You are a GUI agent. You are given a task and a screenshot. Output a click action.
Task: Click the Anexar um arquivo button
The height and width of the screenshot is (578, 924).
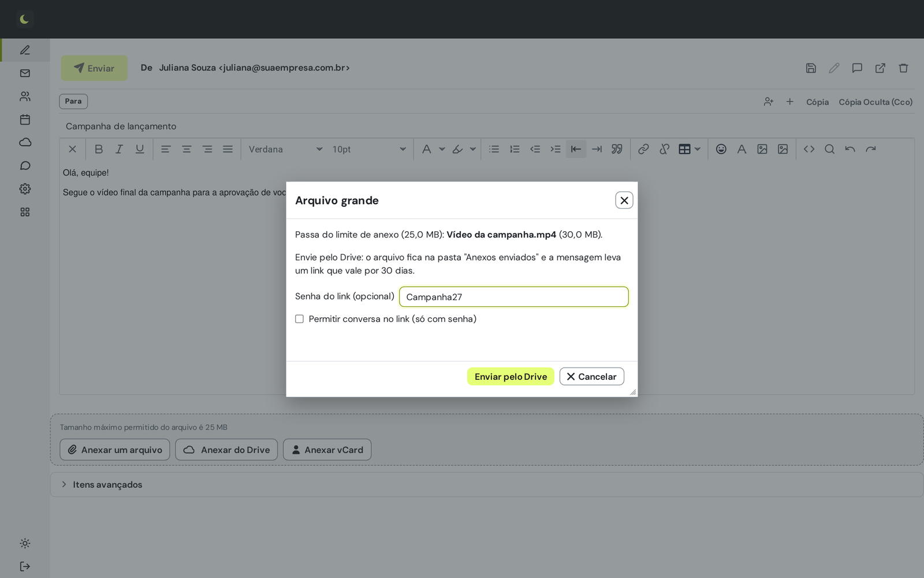pyautogui.click(x=115, y=450)
